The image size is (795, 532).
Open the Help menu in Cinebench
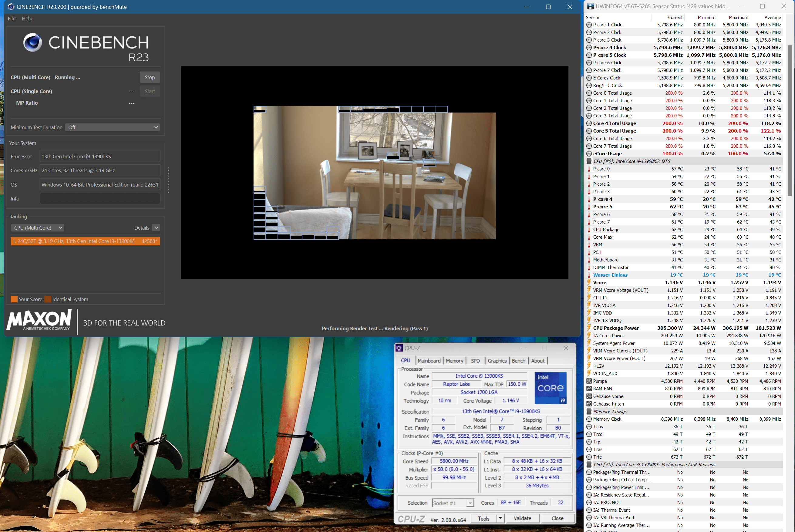tap(27, 18)
